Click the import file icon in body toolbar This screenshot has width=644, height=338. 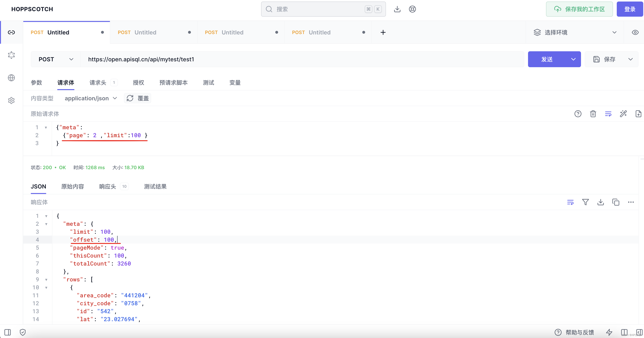(638, 114)
